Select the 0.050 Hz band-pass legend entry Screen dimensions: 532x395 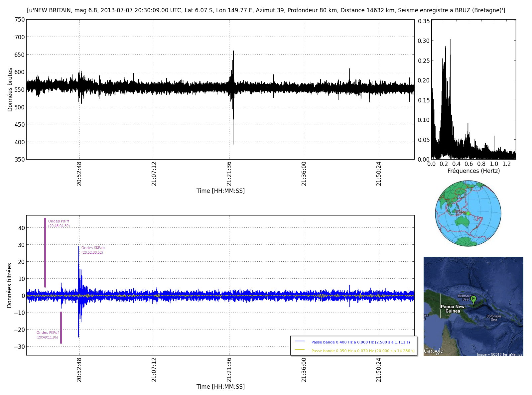click(x=363, y=351)
